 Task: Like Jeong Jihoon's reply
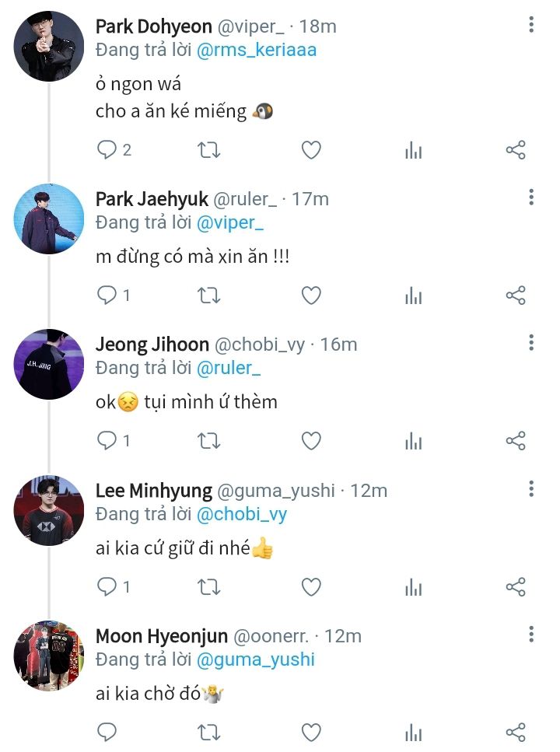click(311, 441)
